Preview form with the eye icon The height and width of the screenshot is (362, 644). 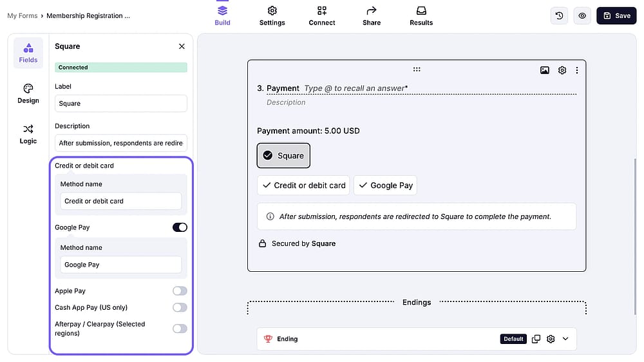(582, 15)
